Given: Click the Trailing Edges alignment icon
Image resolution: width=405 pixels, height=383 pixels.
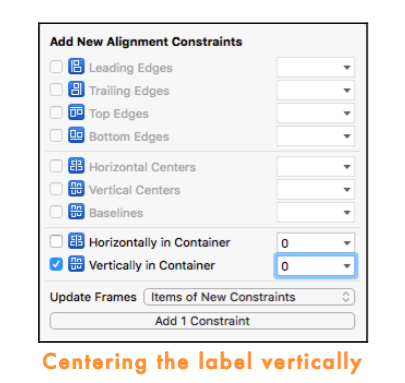Looking at the screenshot, I should 76,89.
